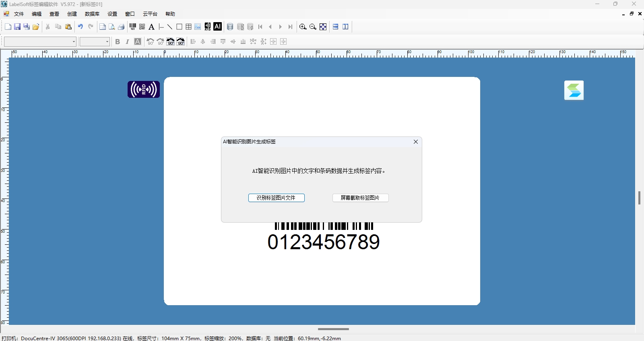Click the horizontal scrollbar thumb at bottom
The width and height of the screenshot is (644, 341).
333,329
